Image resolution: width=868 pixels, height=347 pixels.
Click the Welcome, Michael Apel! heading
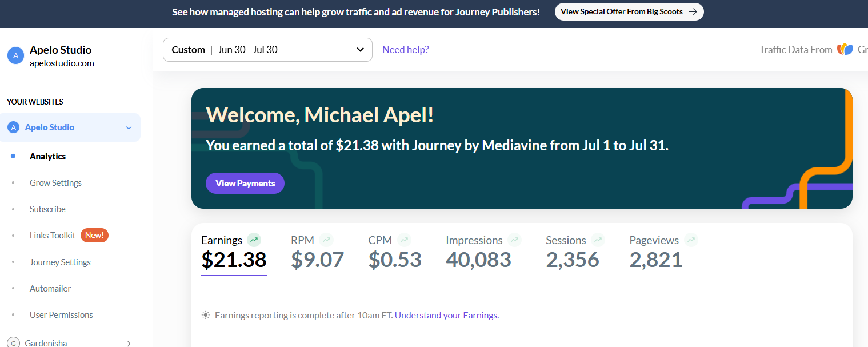pyautogui.click(x=320, y=115)
